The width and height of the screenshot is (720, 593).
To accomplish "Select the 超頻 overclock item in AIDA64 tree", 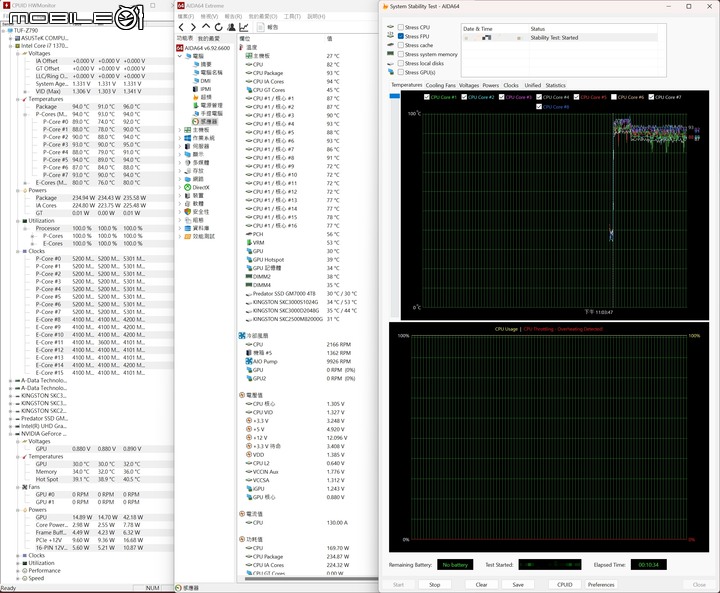I will [x=202, y=97].
